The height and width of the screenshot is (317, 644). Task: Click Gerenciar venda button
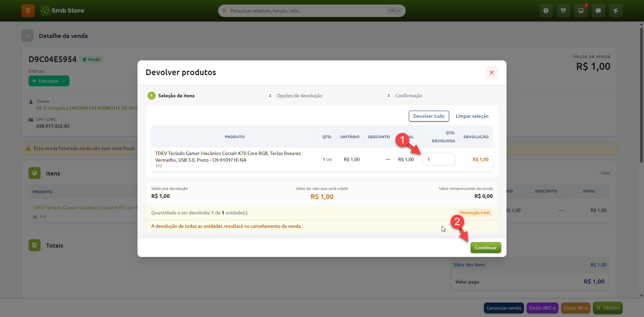coord(504,308)
